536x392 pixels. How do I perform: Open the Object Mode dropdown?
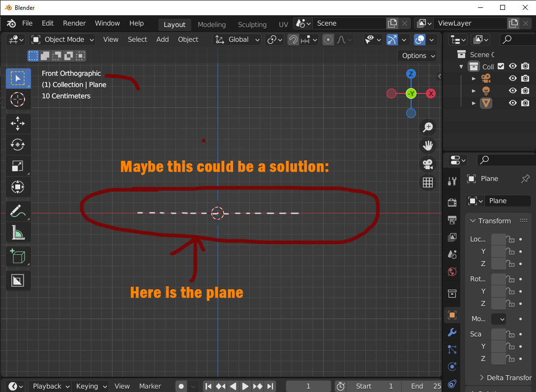[x=62, y=40]
